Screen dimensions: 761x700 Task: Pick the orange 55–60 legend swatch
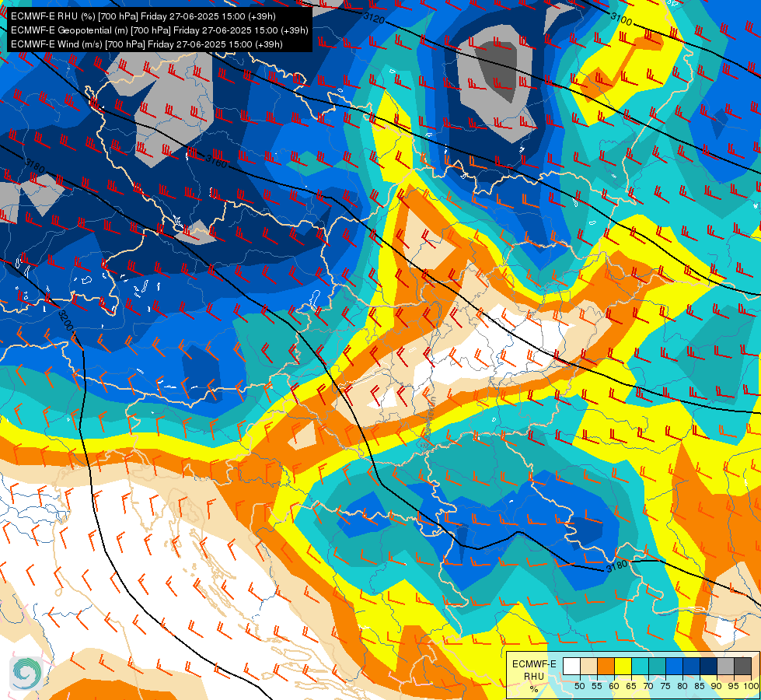click(x=606, y=666)
